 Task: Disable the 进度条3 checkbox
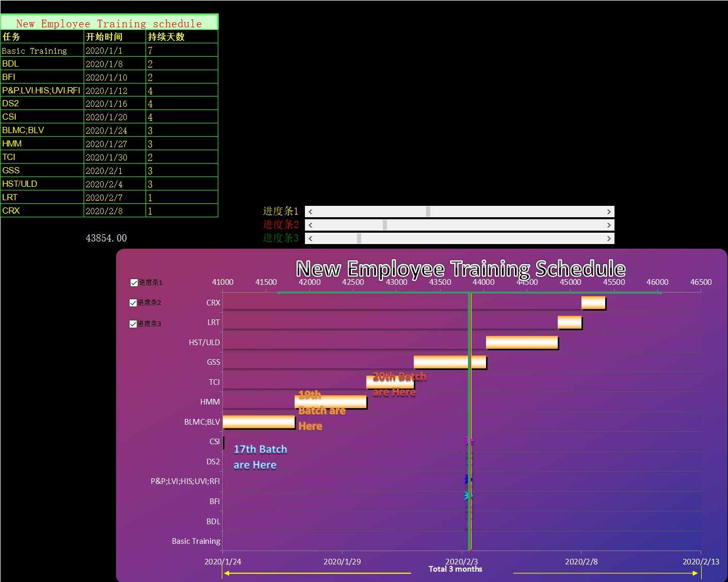133,324
